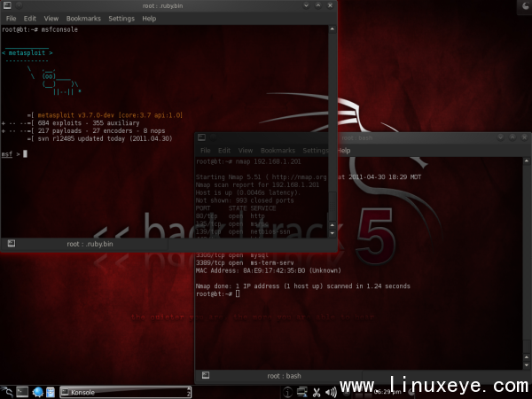Click the 'MAC Address: 8A:E9:17:42:35:B0' line
The image size is (532, 399).
click(x=268, y=270)
